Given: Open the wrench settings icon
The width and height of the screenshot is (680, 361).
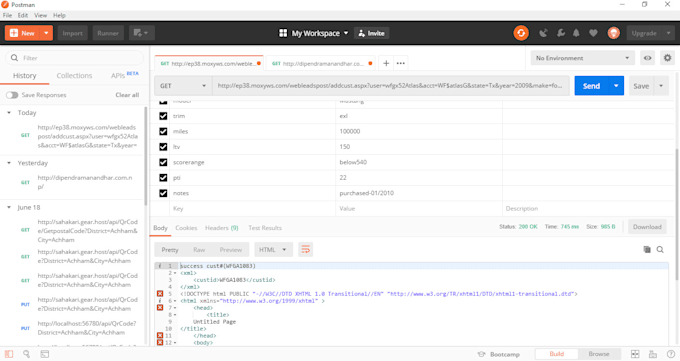Looking at the screenshot, I should [560, 33].
